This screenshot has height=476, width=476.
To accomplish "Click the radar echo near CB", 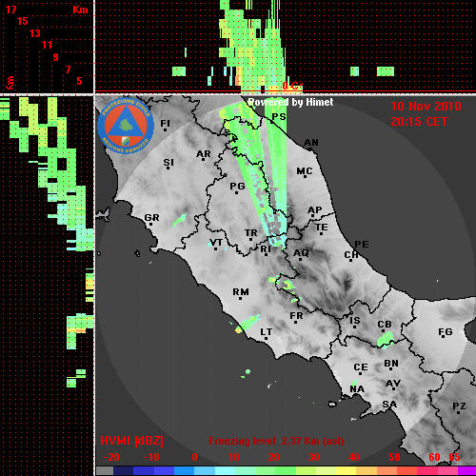I will (385, 340).
